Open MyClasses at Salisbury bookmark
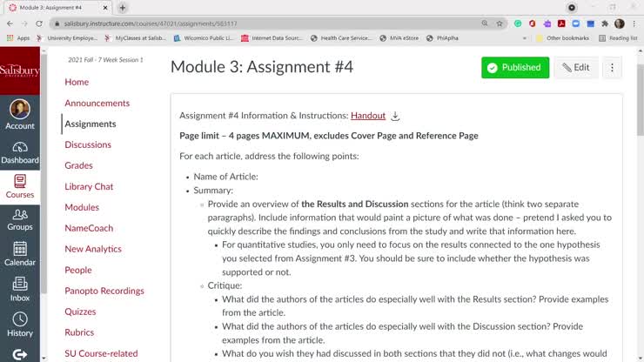The image size is (644, 362). (x=136, y=38)
